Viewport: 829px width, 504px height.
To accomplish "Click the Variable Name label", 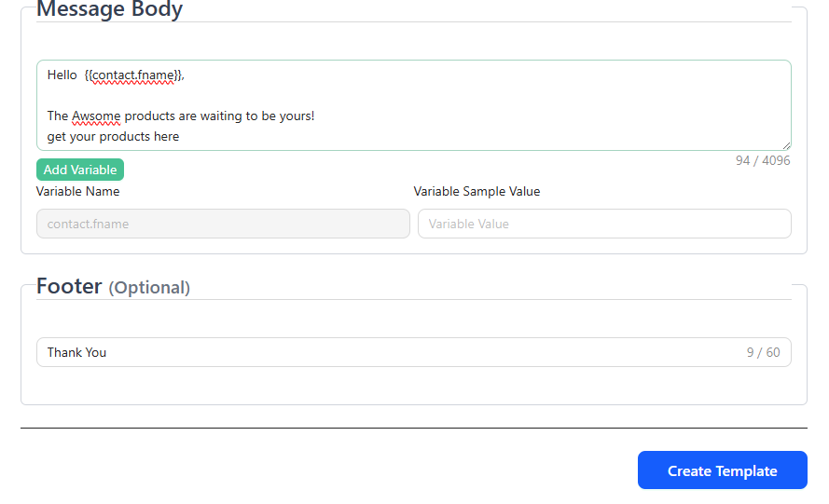I will (77, 191).
